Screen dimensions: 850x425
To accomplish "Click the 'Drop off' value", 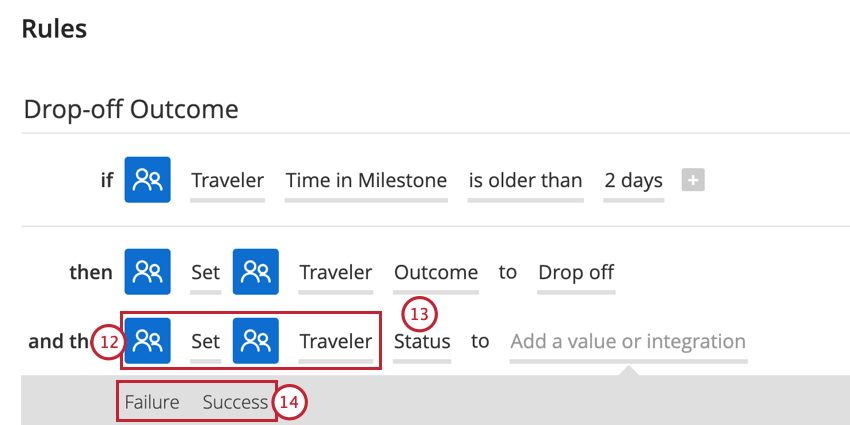I will [576, 273].
